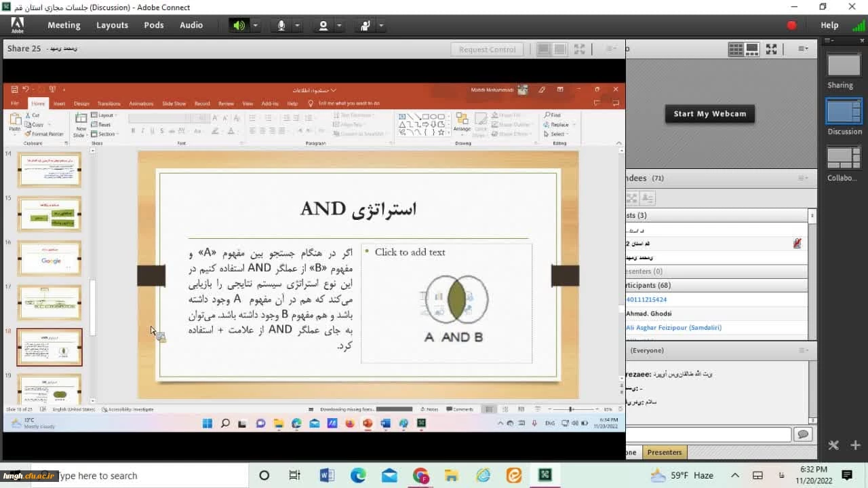Maximize the video pod to full screen
Viewport: 868px width, 488px height.
(x=771, y=49)
